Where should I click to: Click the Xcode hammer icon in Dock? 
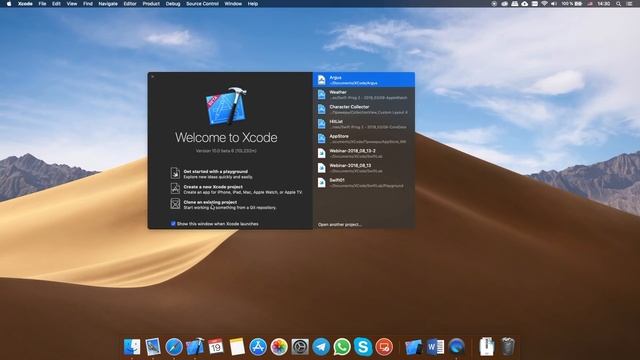(x=195, y=347)
